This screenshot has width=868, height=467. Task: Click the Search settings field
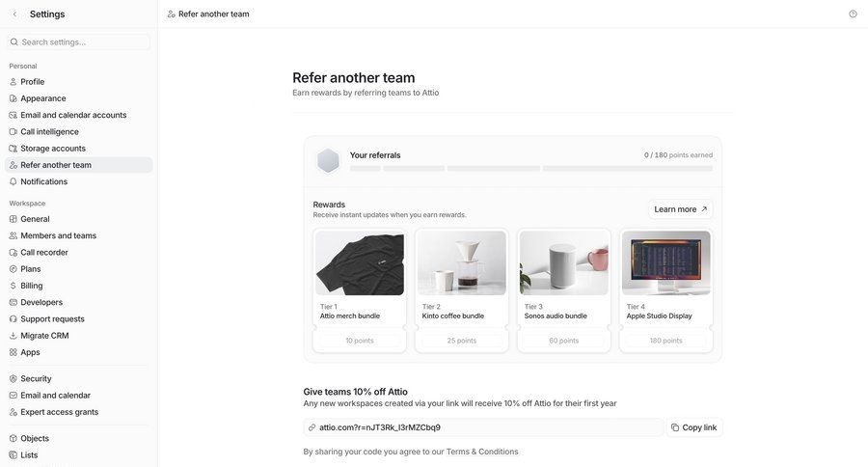[82, 42]
